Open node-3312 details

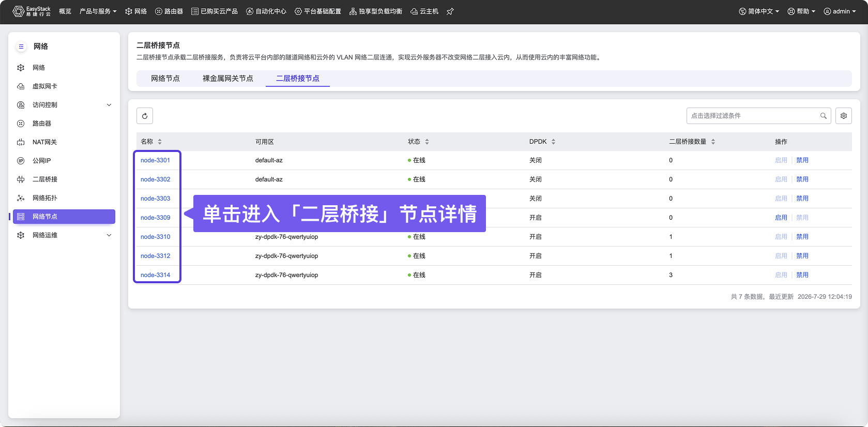[x=155, y=256]
